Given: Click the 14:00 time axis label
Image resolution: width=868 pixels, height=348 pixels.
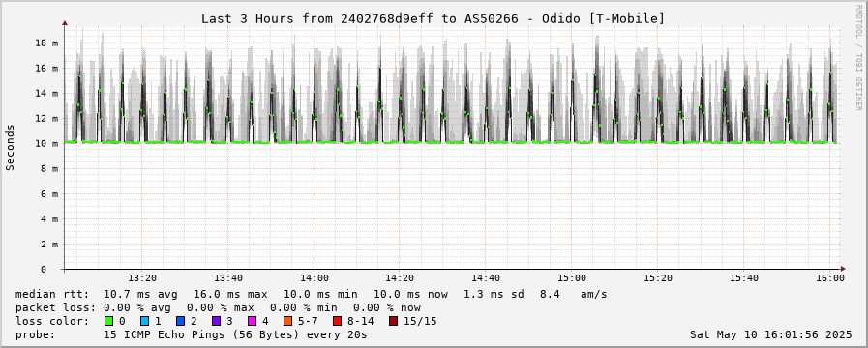Looking at the screenshot, I should [314, 278].
